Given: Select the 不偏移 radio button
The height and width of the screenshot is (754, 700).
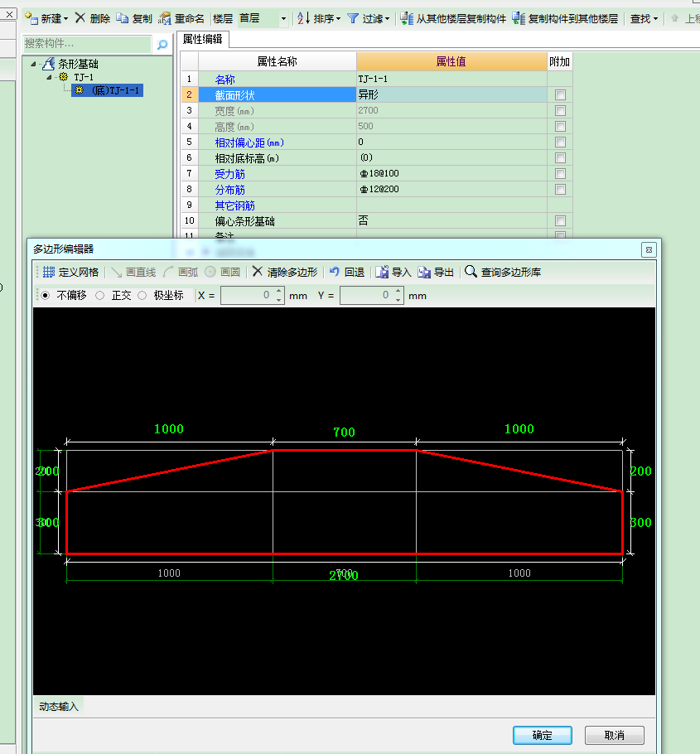Looking at the screenshot, I should pos(46,296).
